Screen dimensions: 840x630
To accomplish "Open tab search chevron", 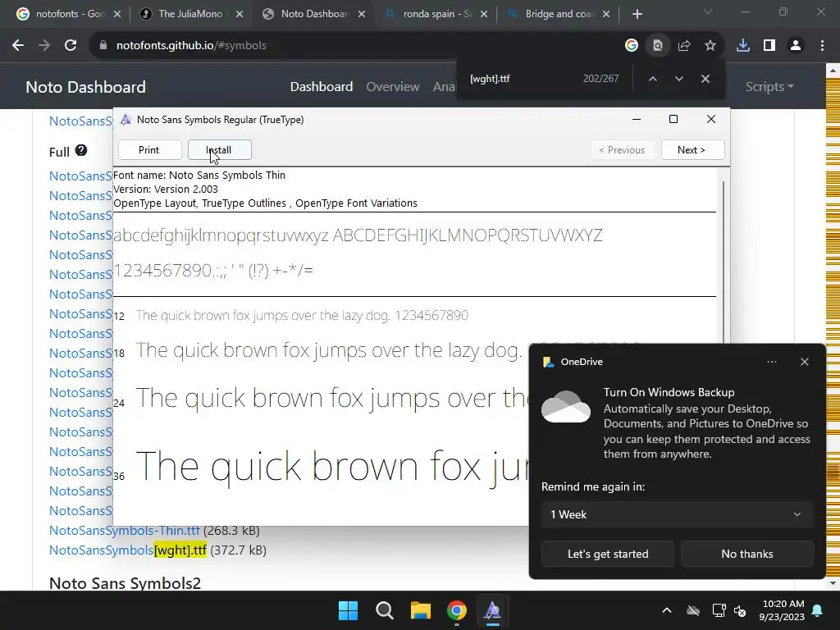I will coord(708,11).
